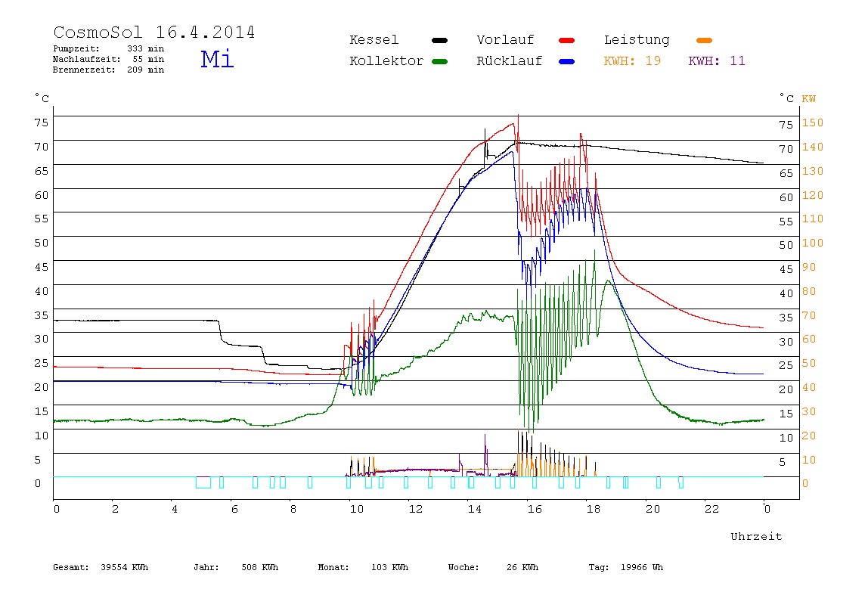Click the "Tag: 19966 Wh" value
Image resolution: width=868 pixels, height=614 pixels.
point(625,567)
